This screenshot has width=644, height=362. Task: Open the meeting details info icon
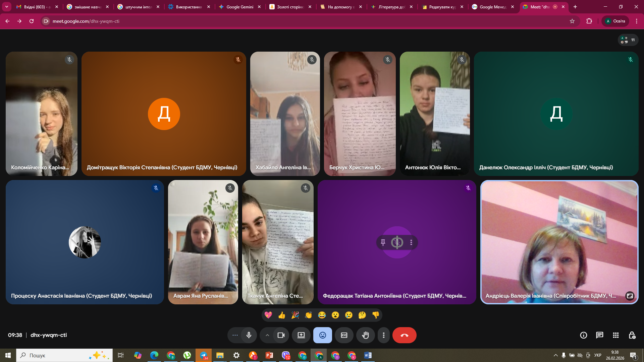(x=583, y=335)
